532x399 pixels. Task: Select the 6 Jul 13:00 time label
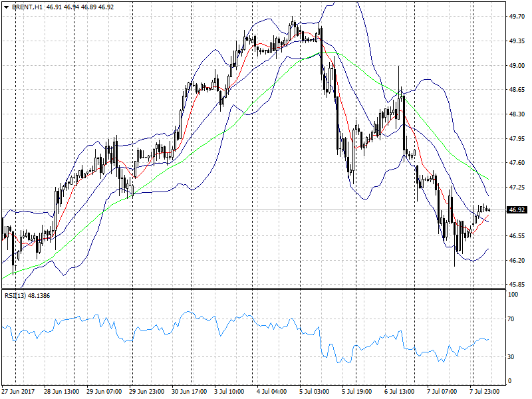(399, 391)
